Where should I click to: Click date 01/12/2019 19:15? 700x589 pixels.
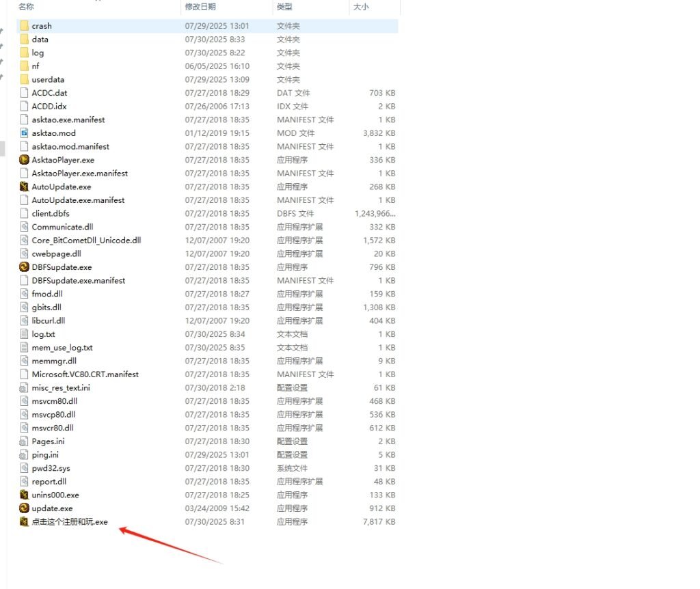click(217, 133)
